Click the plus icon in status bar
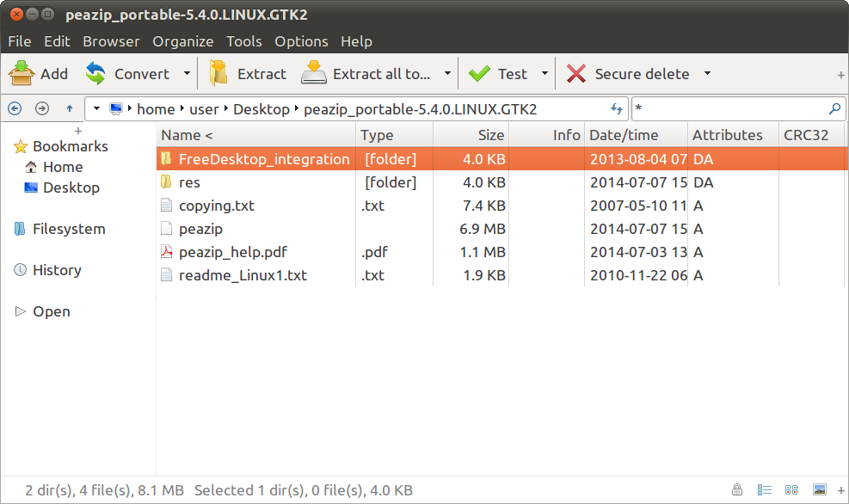The height and width of the screenshot is (504, 849). tap(841, 490)
